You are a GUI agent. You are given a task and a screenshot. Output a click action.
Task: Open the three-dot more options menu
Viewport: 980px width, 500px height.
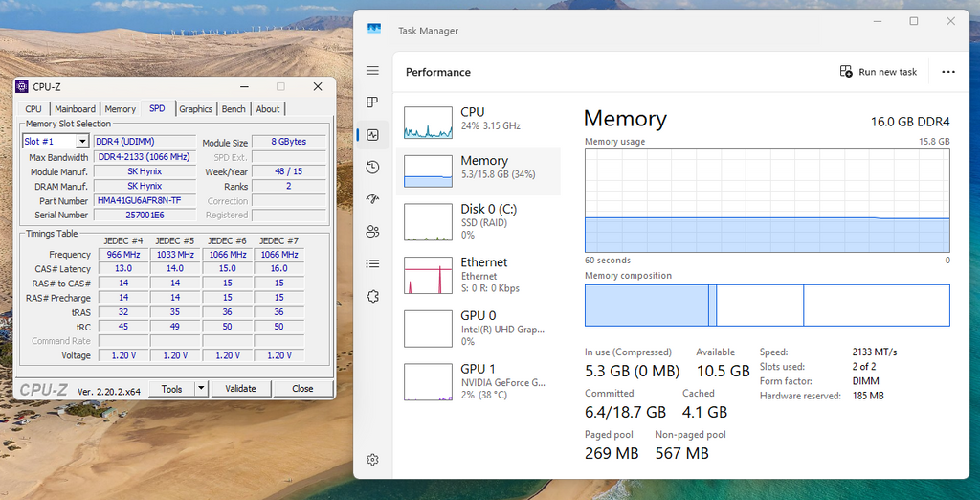[948, 71]
